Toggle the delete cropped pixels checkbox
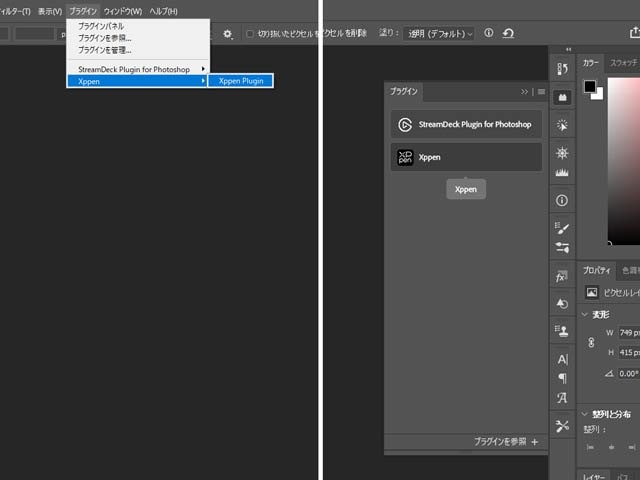The width and height of the screenshot is (640, 480). (250, 34)
